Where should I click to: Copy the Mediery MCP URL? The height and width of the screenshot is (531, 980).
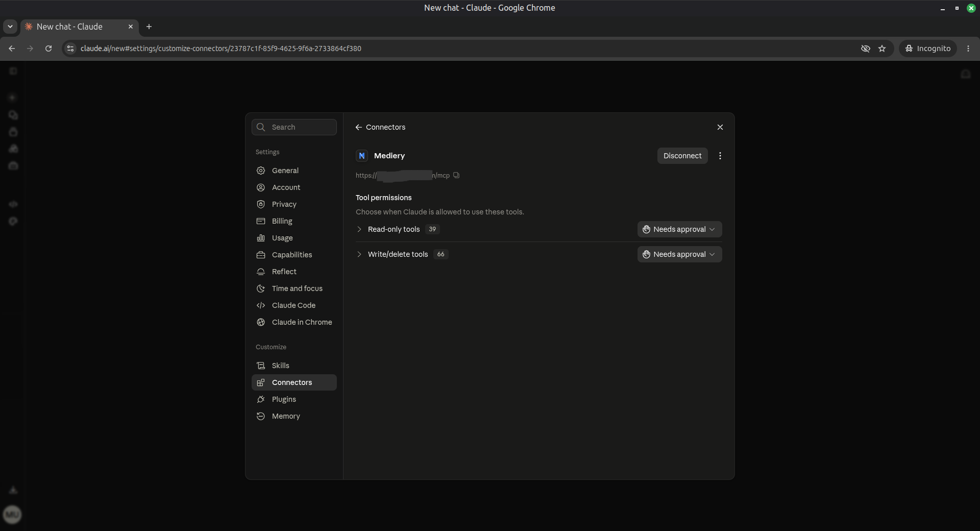pyautogui.click(x=456, y=175)
